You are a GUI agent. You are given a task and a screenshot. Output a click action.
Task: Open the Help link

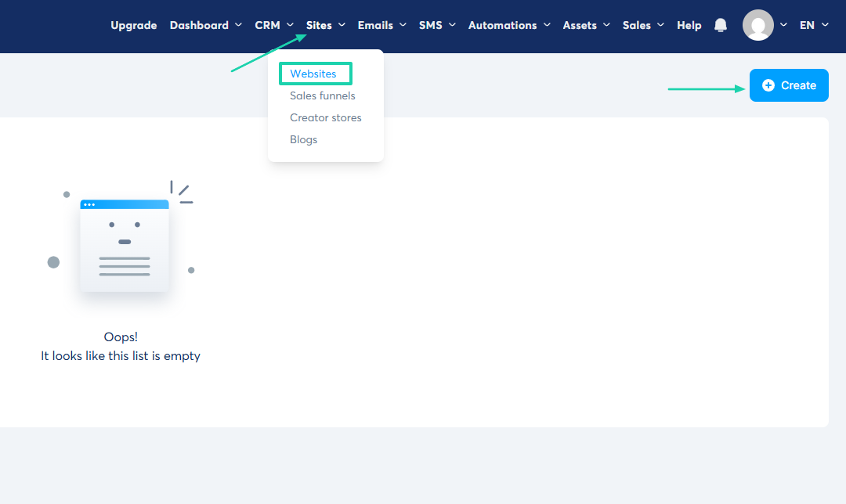pyautogui.click(x=689, y=25)
